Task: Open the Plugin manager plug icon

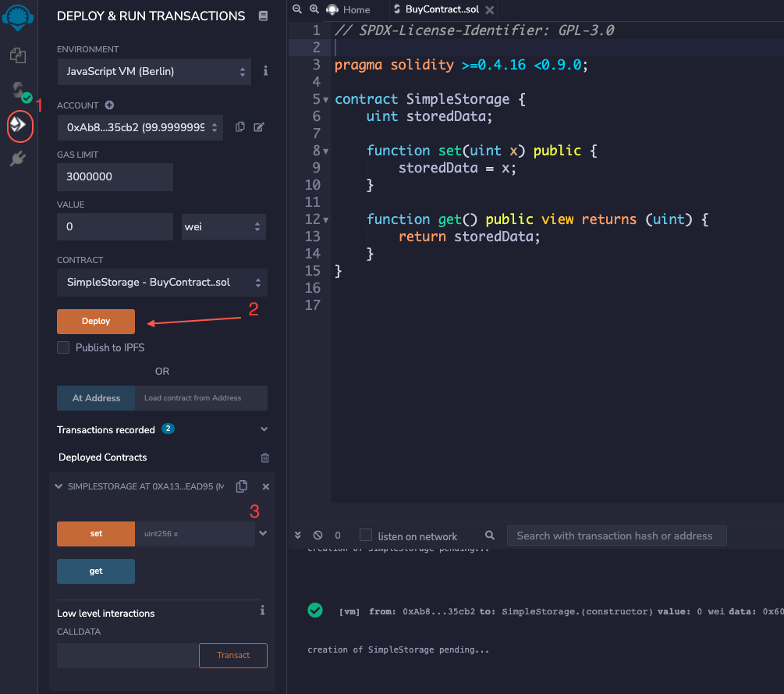Action: [19, 159]
